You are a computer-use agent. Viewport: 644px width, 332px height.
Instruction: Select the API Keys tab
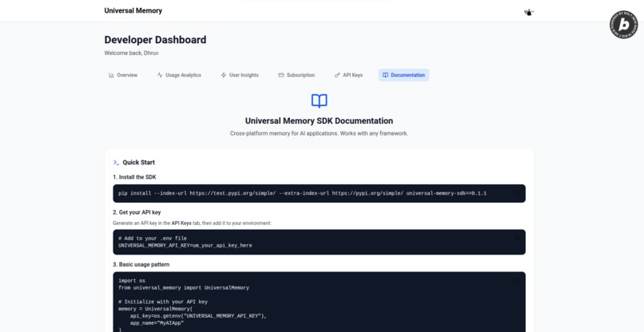(348, 75)
